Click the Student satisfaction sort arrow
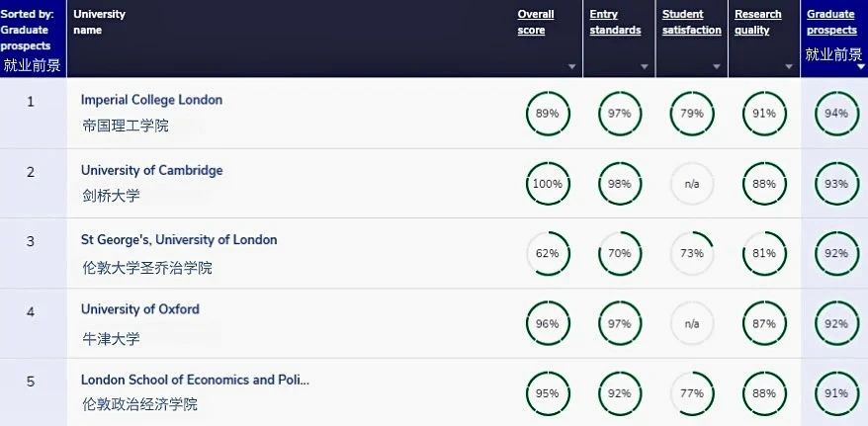Viewport: 868px width, 426px height. point(717,67)
